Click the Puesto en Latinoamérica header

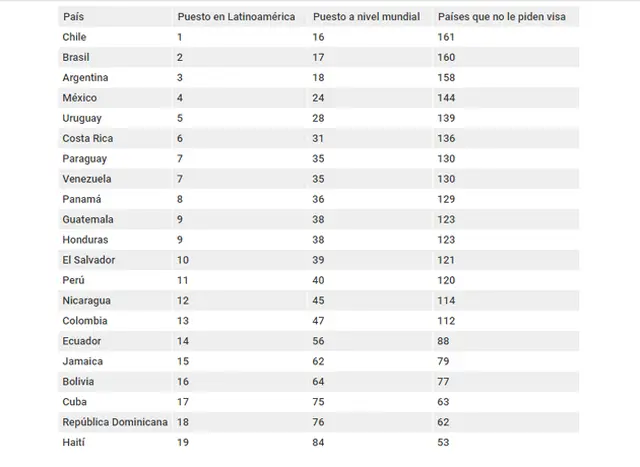pos(236,17)
